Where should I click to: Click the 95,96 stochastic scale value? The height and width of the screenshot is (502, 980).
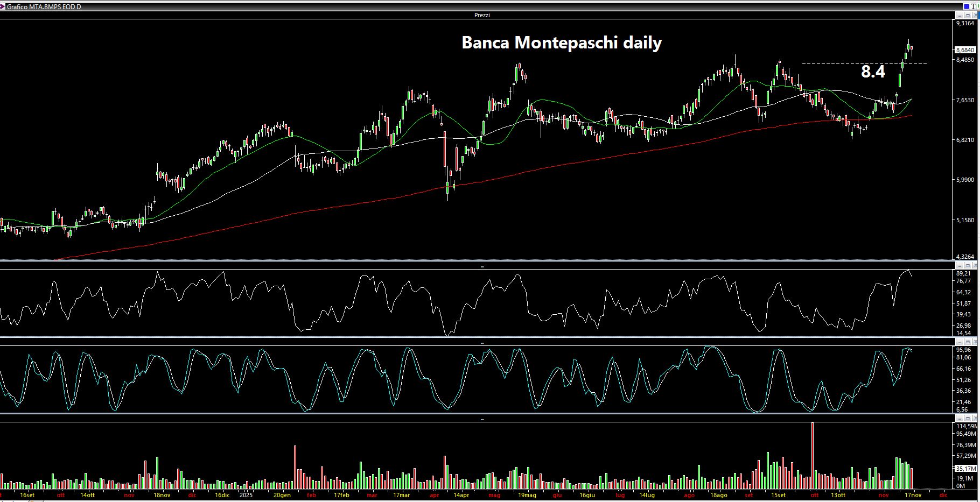963,350
